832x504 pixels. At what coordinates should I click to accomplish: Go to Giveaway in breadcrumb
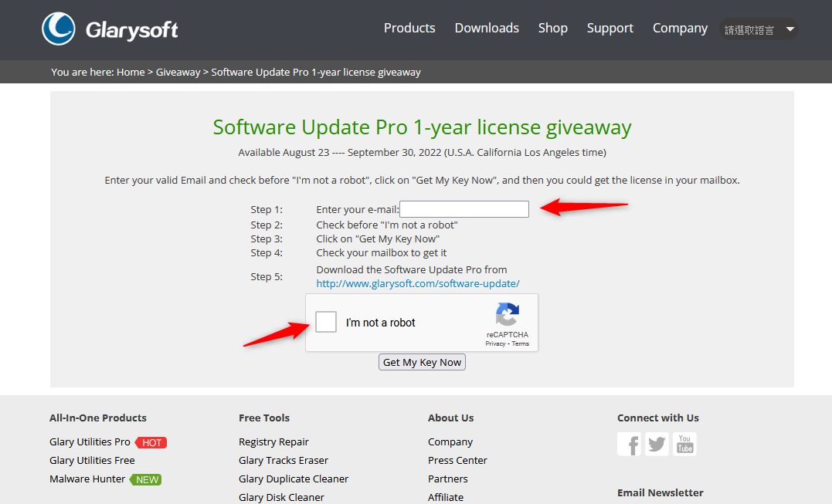point(178,72)
